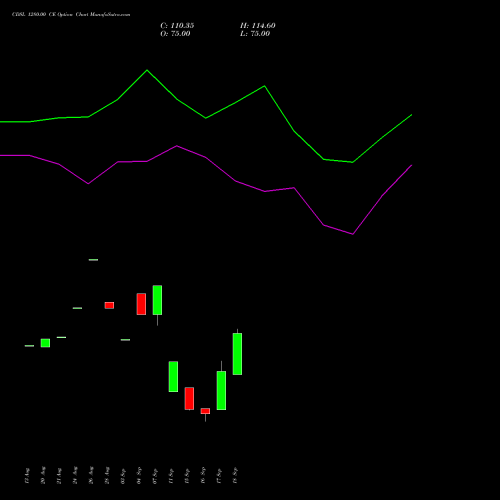Image resolution: width=500 pixels, height=500 pixels.
Task: Select the 26 Aug date label
Action: [91, 476]
